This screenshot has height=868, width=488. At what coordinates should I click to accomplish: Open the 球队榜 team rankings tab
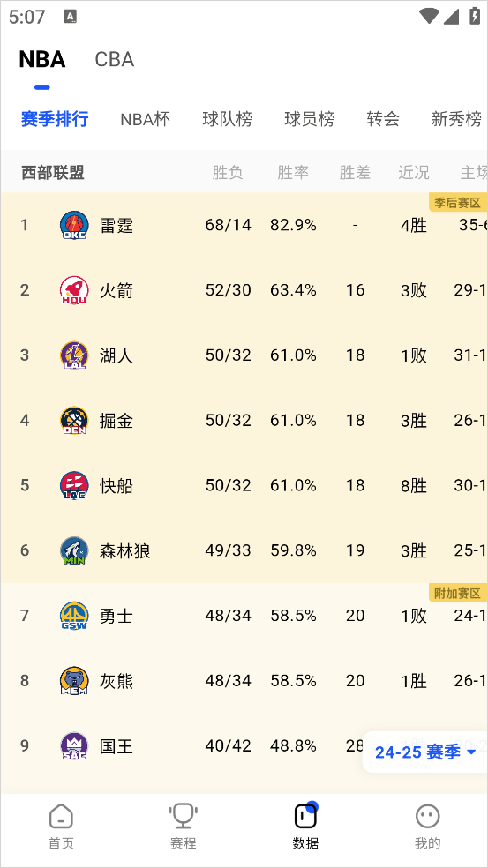(x=227, y=119)
